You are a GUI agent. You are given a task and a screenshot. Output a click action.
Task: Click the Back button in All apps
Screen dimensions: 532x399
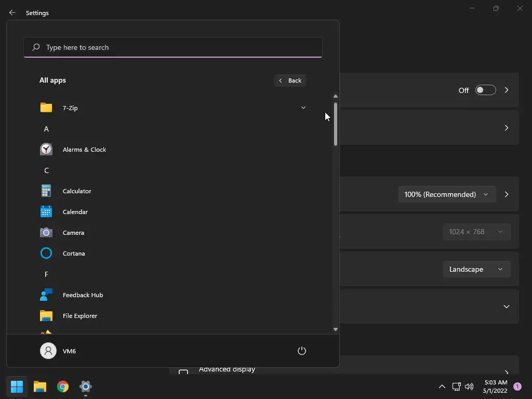(x=290, y=81)
